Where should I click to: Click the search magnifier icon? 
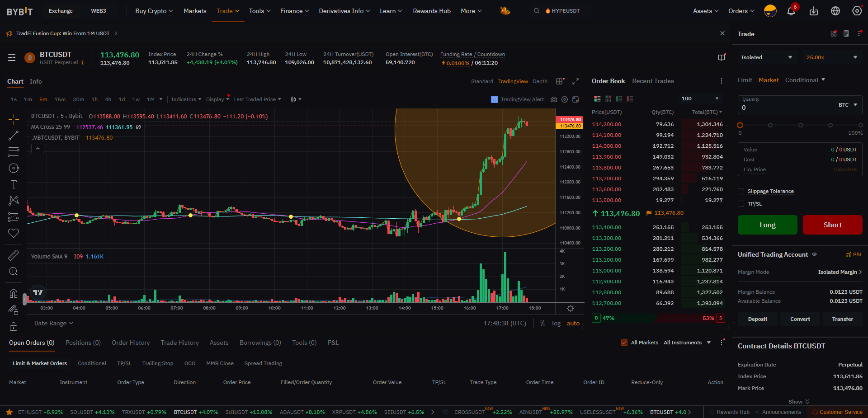537,11
